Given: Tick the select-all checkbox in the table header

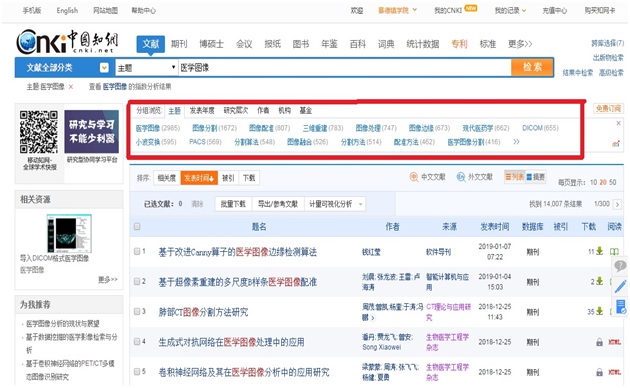Looking at the screenshot, I should 137,227.
